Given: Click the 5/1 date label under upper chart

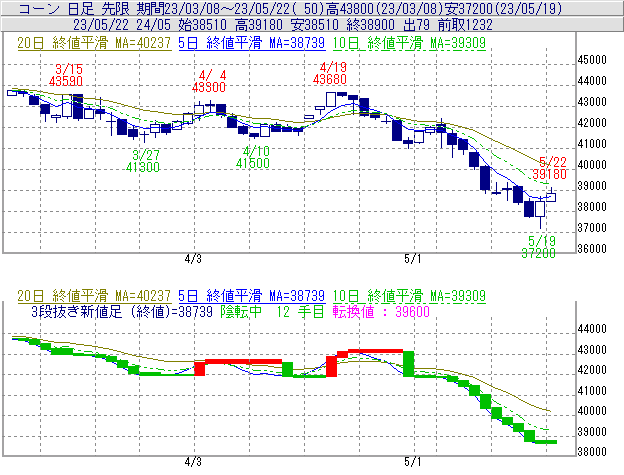Looking at the screenshot, I should [413, 259].
